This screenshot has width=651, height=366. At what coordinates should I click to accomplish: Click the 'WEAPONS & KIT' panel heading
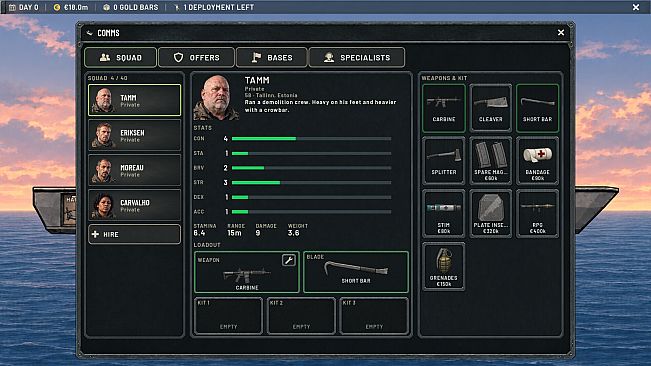click(444, 78)
